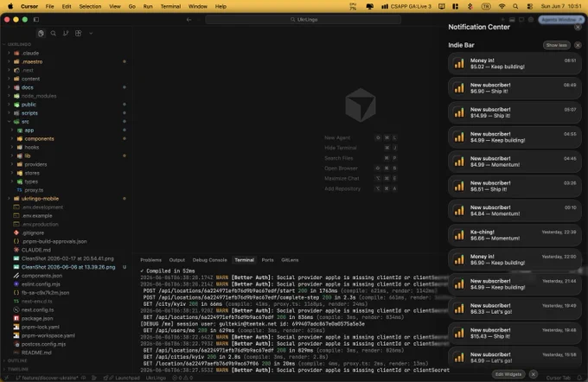Viewport: 588px width, 382px height.
Task: Open the Source Control view
Action: (x=66, y=34)
